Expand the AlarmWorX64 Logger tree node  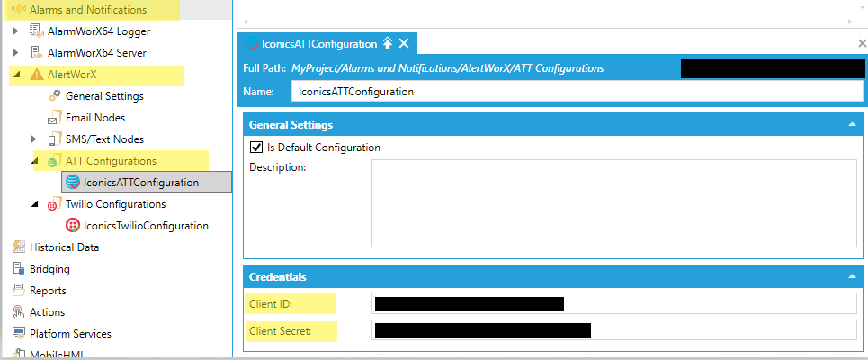coord(15,31)
